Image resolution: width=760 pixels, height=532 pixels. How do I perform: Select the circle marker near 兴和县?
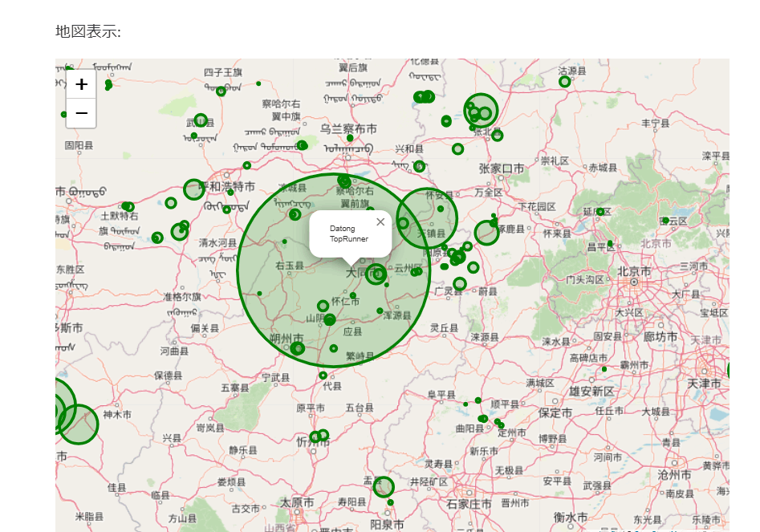[x=419, y=167]
